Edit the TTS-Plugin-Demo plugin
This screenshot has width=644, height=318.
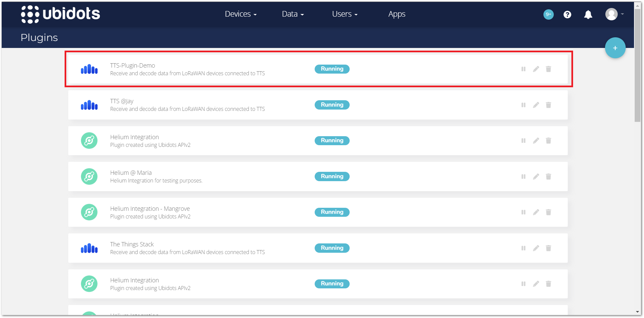pyautogui.click(x=536, y=69)
